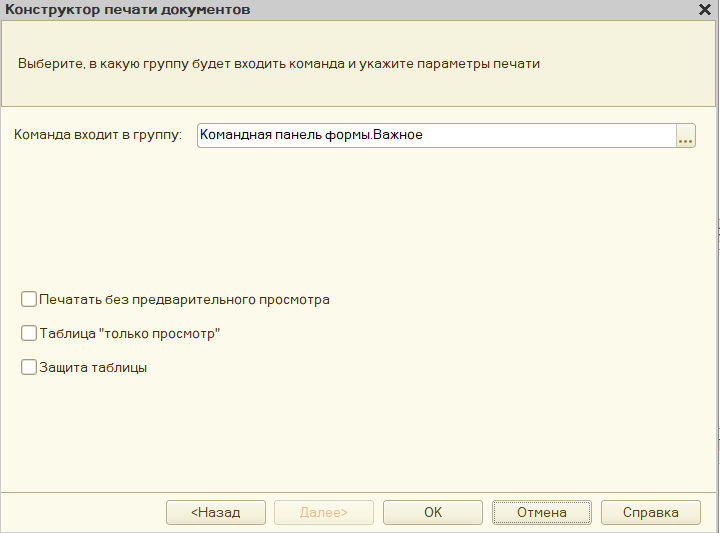Click the Командная панель формы.Важное text value
Screen dimensions: 720x533
pyautogui.click(x=311, y=135)
